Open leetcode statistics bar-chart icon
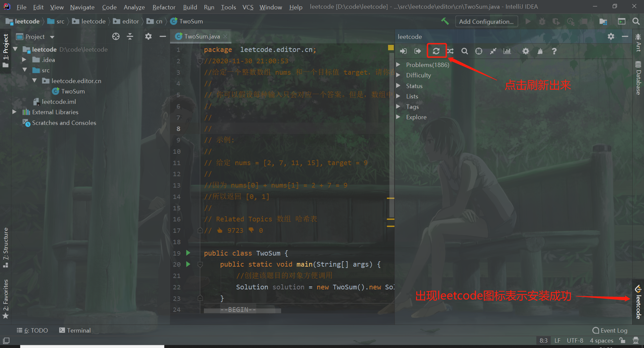Screen dimensions: 644x348 pyautogui.click(x=507, y=51)
